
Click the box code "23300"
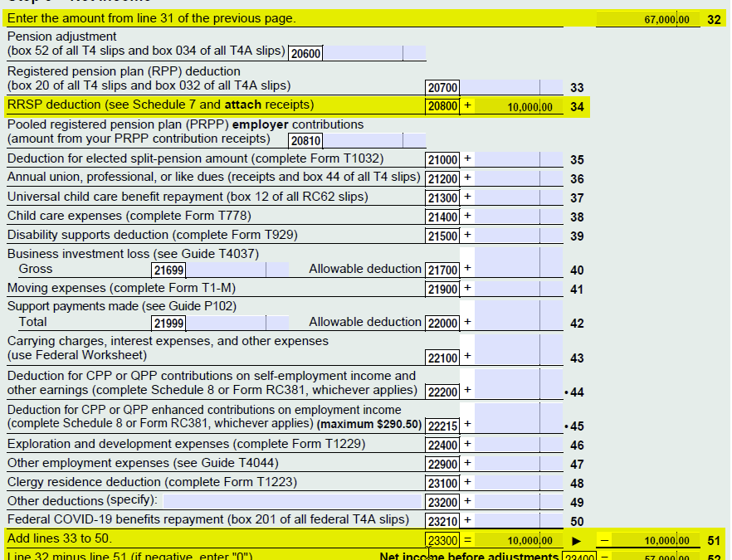pyautogui.click(x=442, y=540)
